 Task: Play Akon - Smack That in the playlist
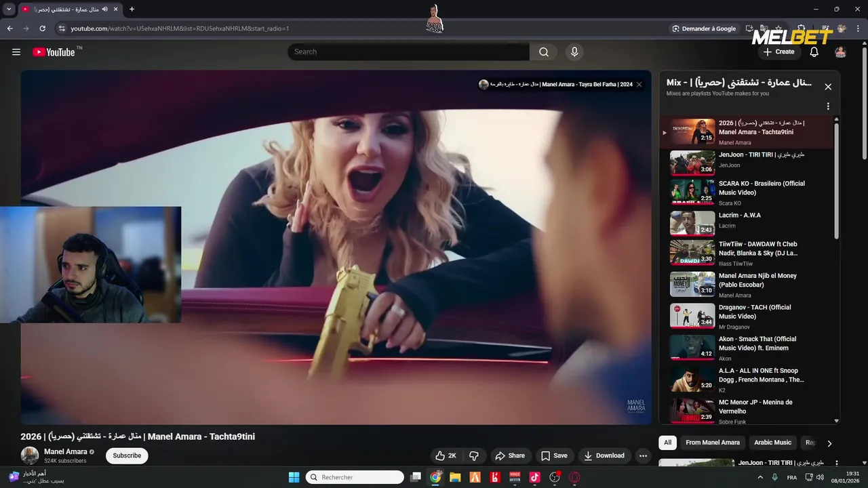[x=746, y=348]
